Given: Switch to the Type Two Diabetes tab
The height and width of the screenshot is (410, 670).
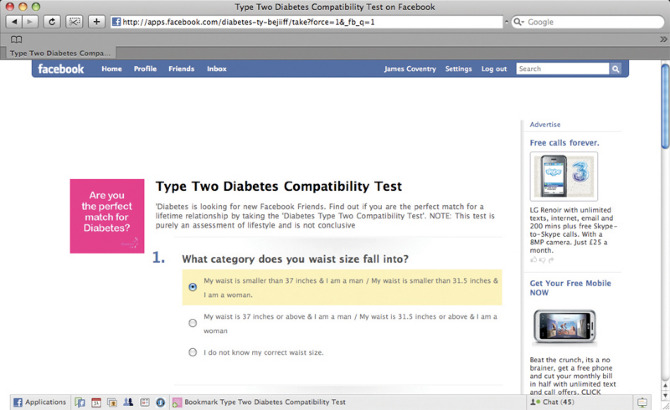Looking at the screenshot, I should (60, 53).
